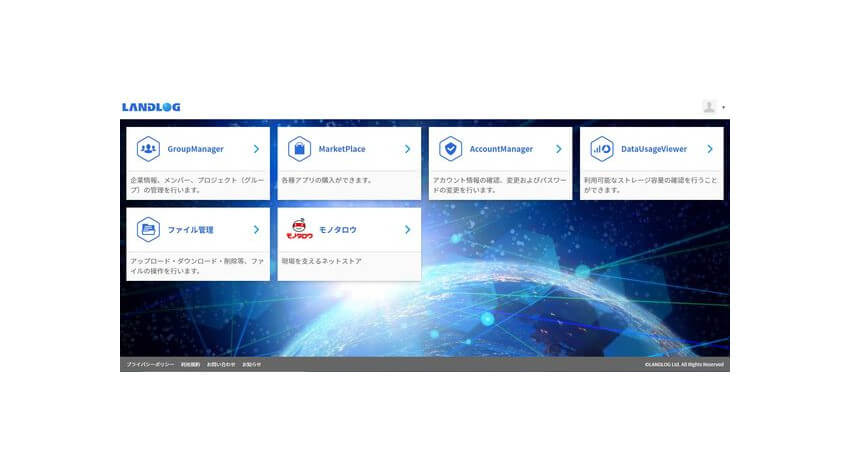
Task: Click the DataUsageViewer chart icon
Action: [x=602, y=149]
